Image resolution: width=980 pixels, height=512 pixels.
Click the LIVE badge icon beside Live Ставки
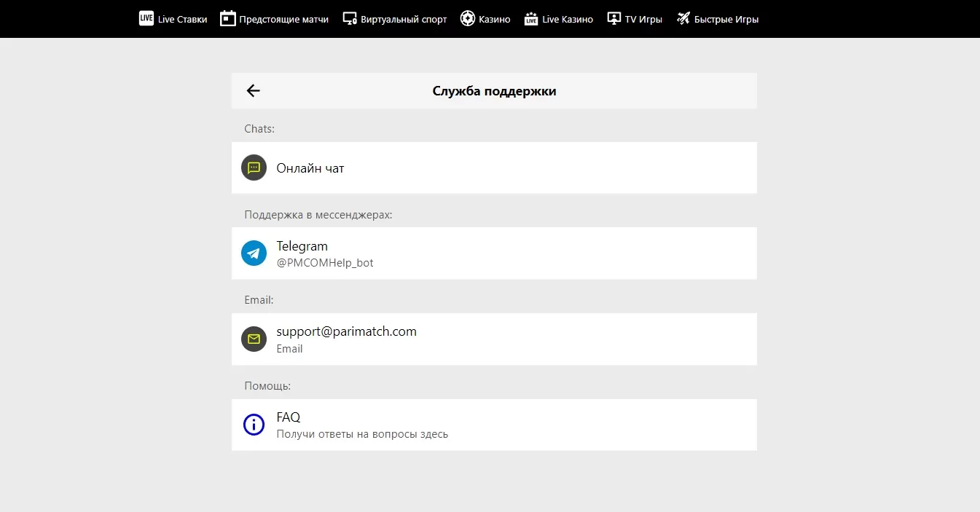(146, 19)
